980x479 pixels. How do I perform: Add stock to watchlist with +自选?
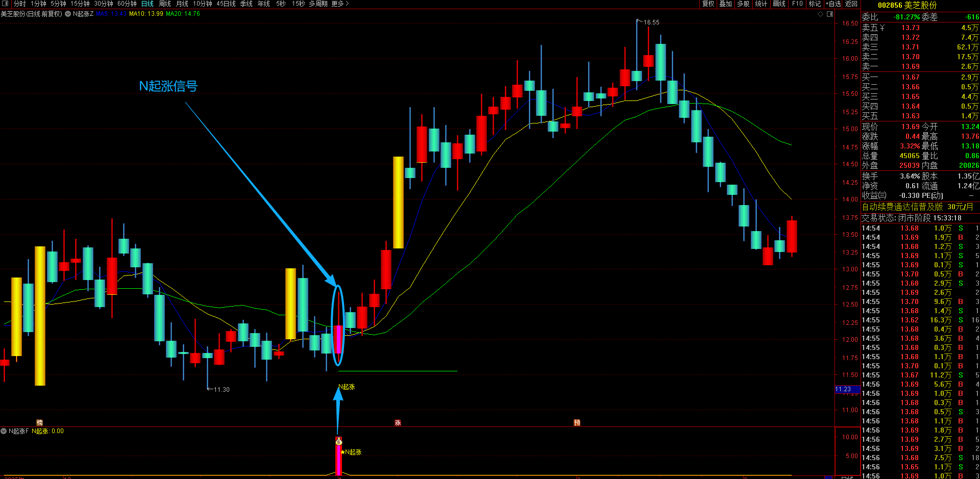(834, 4)
